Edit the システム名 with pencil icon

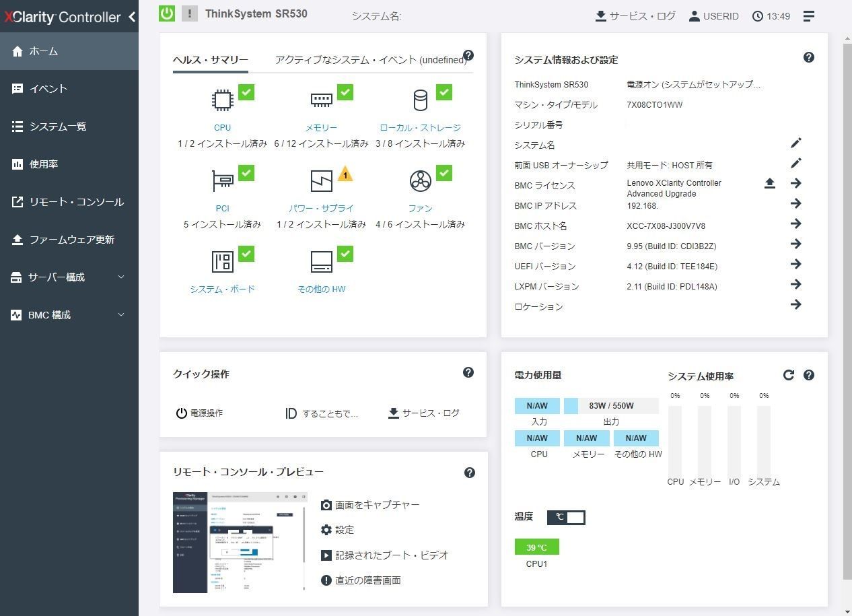pyautogui.click(x=795, y=143)
